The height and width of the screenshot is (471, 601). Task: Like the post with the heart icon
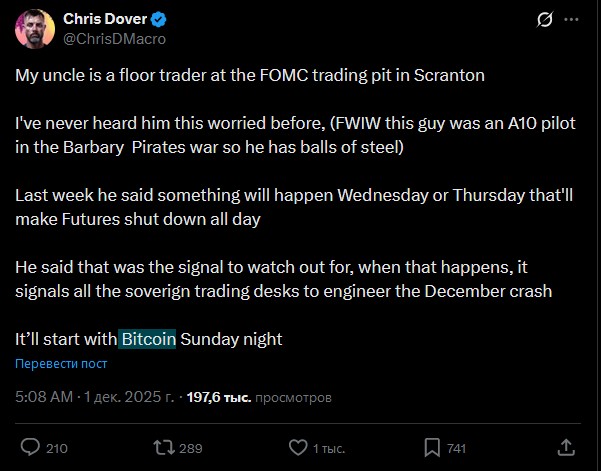tap(297, 447)
